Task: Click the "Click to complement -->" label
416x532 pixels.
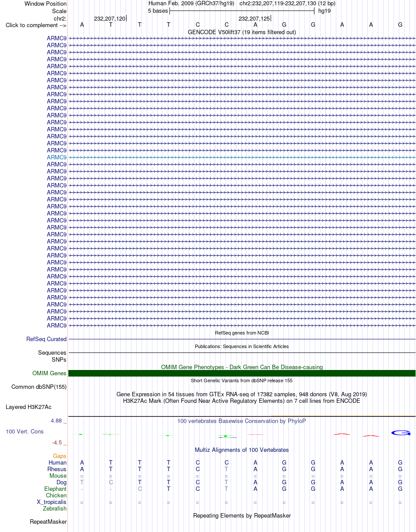Action: pyautogui.click(x=36, y=25)
